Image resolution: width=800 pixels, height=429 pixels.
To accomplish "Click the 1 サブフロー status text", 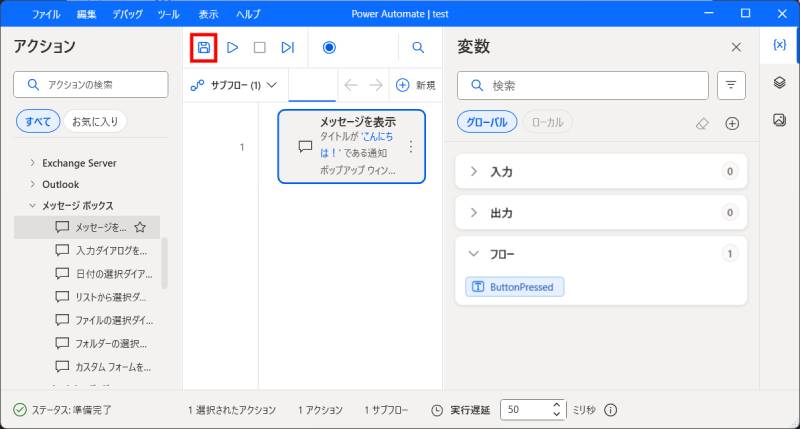I will coord(386,410).
